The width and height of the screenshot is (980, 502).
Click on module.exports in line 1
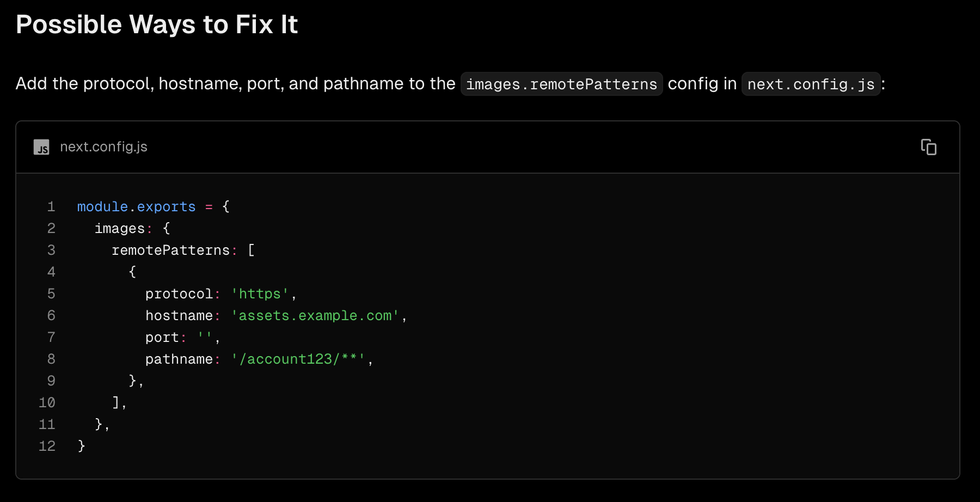click(x=136, y=207)
